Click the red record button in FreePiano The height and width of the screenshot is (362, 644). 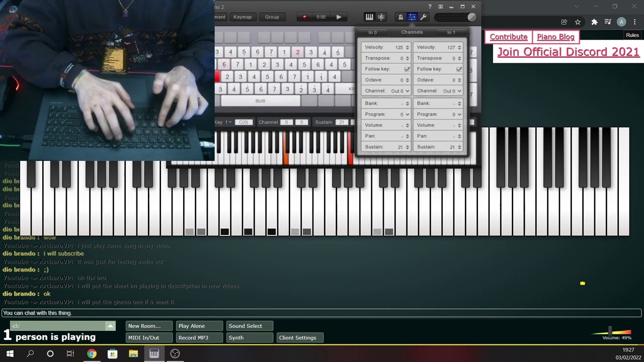(304, 17)
